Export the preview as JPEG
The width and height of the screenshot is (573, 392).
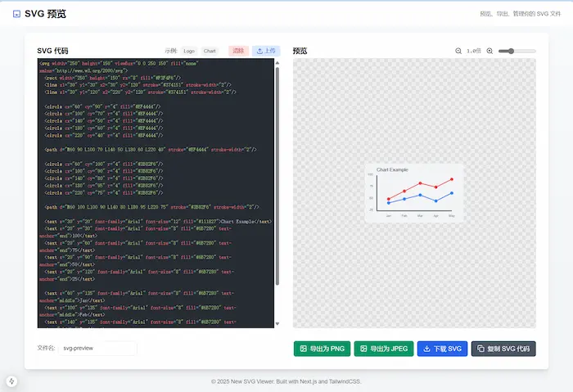(x=383, y=349)
